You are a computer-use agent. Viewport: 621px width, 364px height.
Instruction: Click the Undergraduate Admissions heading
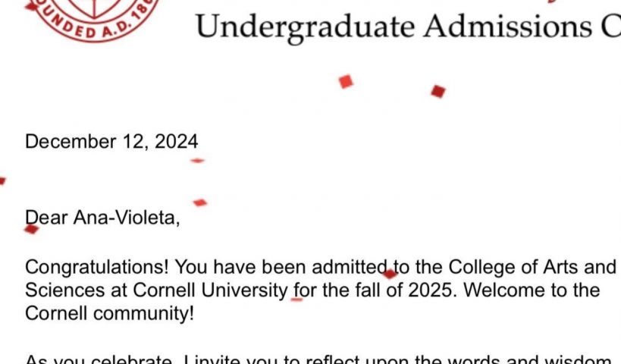pyautogui.click(x=408, y=27)
